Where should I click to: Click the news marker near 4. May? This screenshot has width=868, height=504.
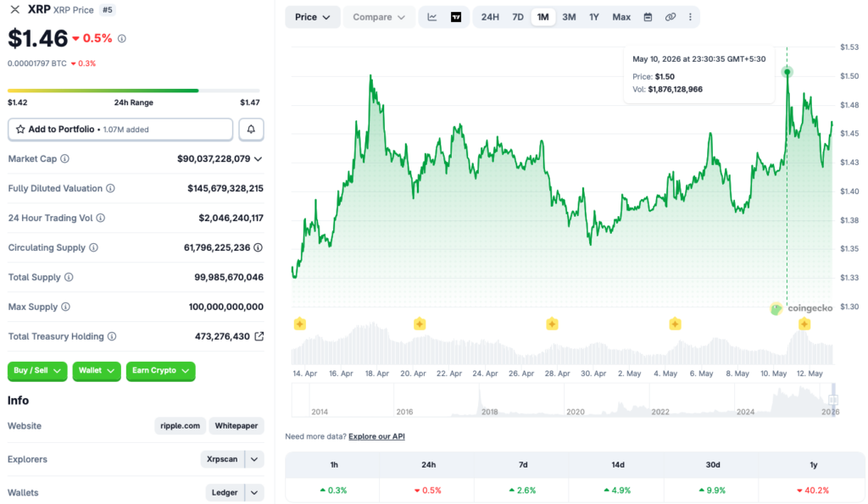pyautogui.click(x=675, y=324)
